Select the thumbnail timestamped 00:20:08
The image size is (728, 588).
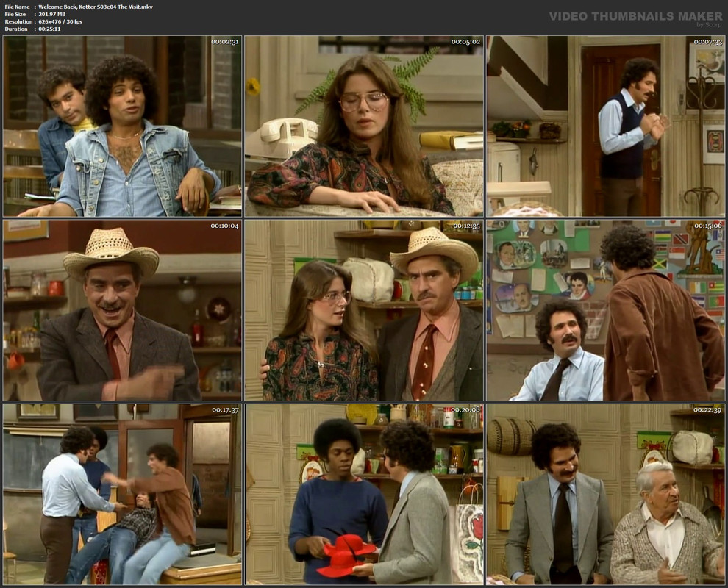click(x=364, y=494)
